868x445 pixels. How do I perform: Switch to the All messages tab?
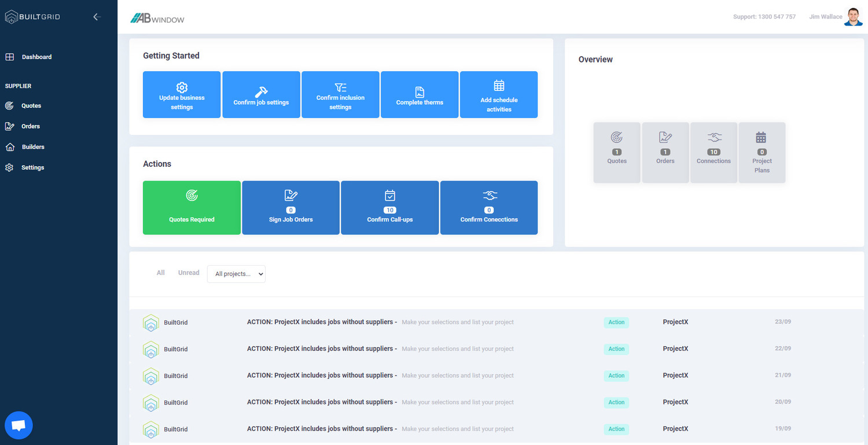(x=161, y=273)
